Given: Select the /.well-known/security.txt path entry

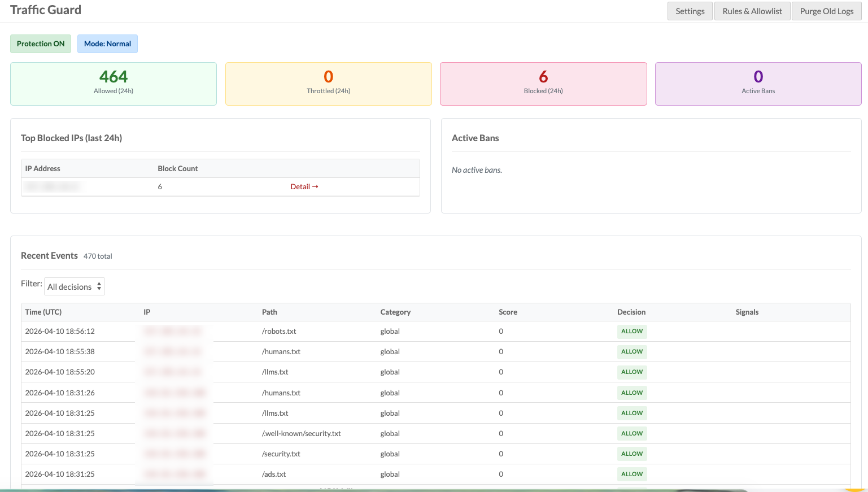Looking at the screenshot, I should tap(302, 433).
